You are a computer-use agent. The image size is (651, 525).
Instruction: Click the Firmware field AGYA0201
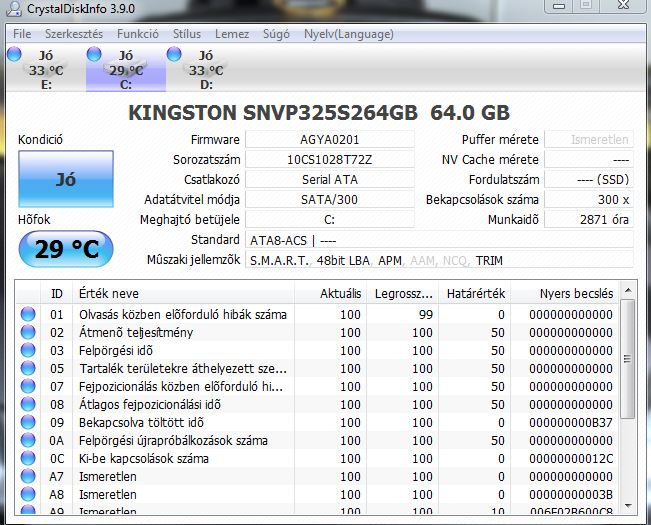tap(330, 139)
